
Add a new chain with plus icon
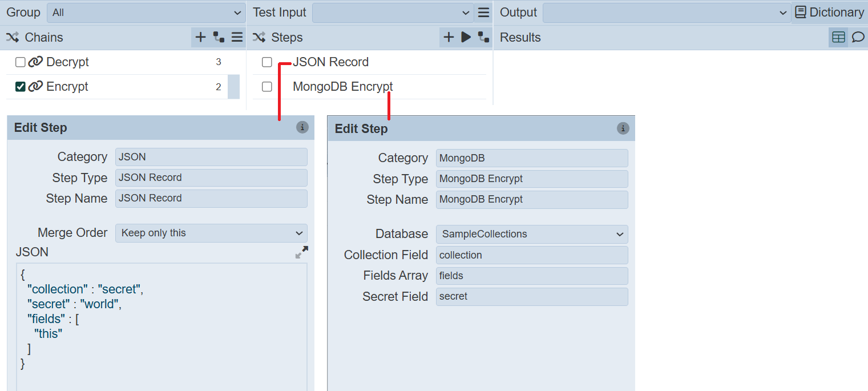(200, 38)
